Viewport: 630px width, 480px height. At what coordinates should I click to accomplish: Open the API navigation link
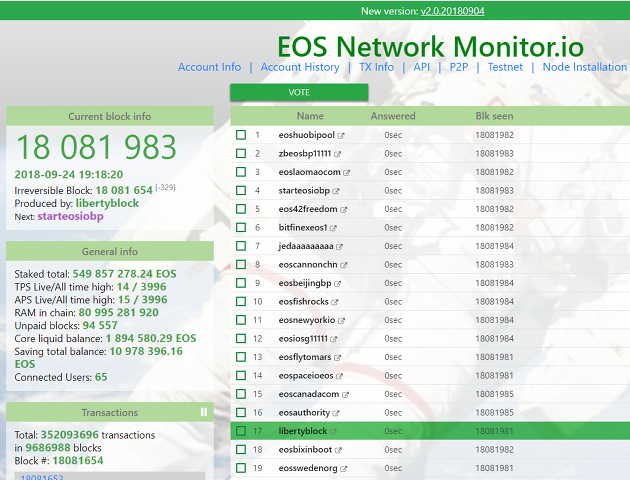coord(421,67)
